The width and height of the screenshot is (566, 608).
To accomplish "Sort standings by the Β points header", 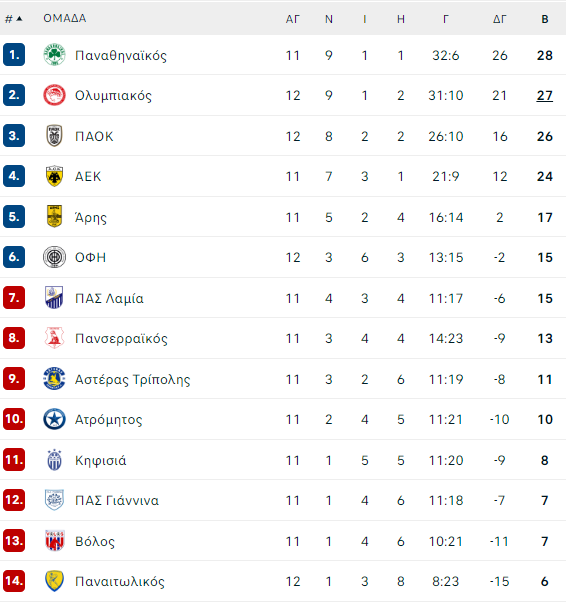I will point(545,19).
